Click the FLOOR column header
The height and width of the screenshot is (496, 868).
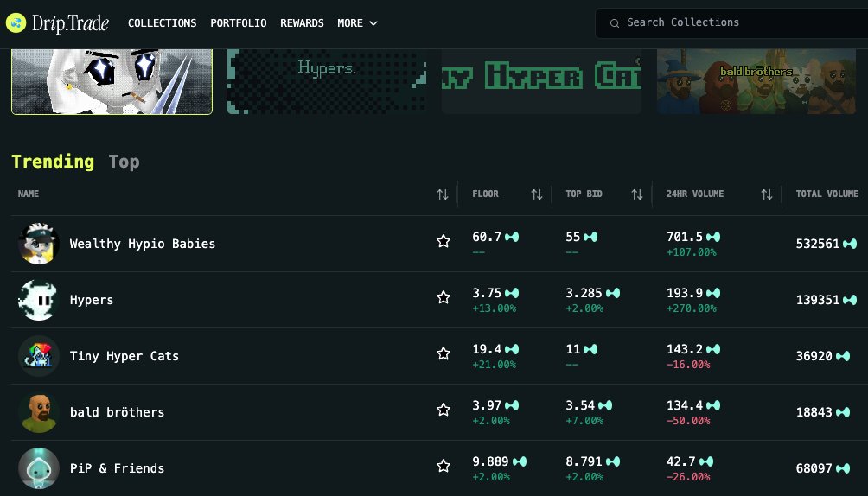click(x=486, y=194)
